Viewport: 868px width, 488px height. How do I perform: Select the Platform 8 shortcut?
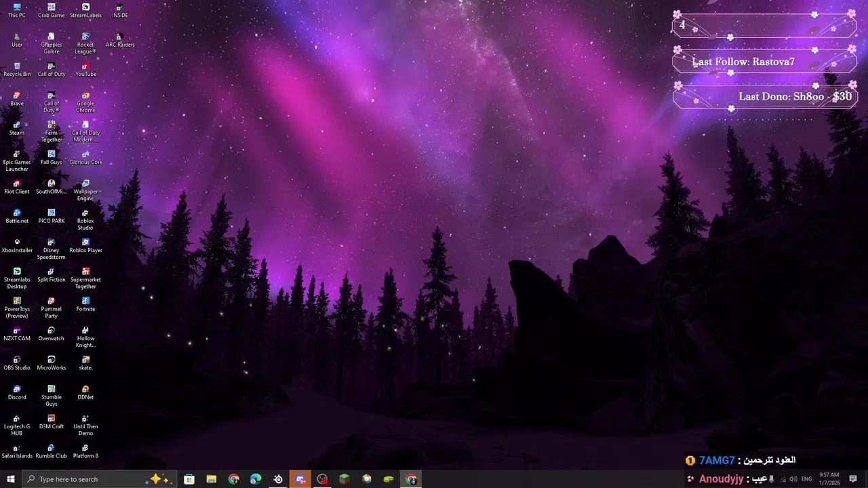coord(85,451)
